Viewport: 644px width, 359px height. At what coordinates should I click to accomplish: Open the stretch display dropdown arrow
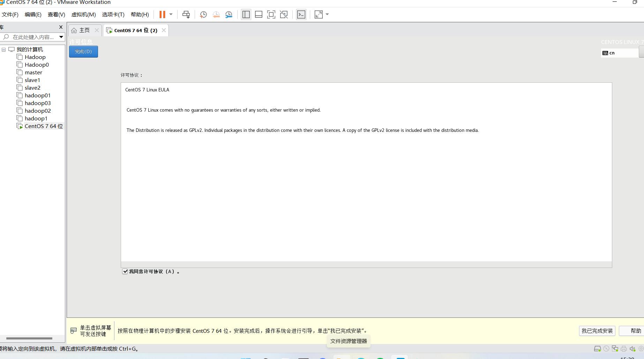point(327,14)
